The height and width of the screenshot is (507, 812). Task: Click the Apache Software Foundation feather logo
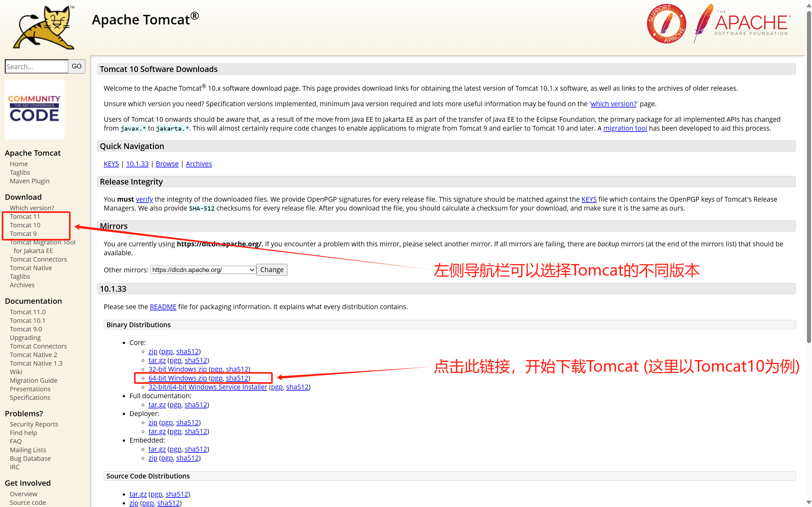[x=742, y=23]
